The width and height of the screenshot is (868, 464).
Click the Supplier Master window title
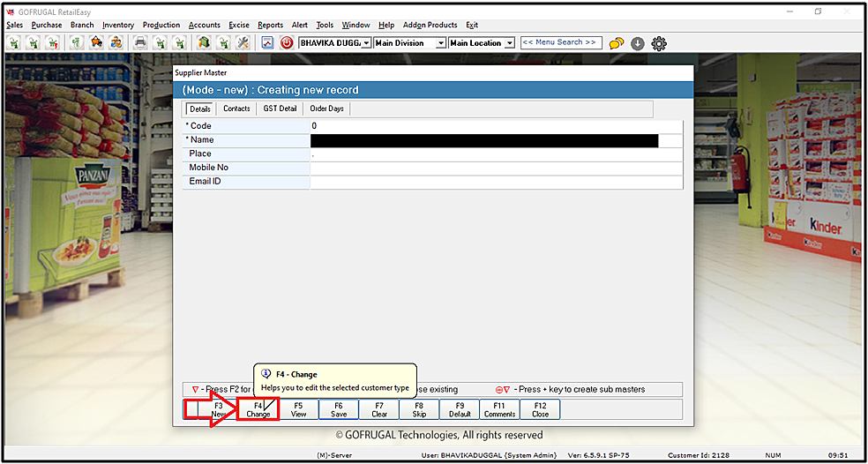[x=200, y=72]
